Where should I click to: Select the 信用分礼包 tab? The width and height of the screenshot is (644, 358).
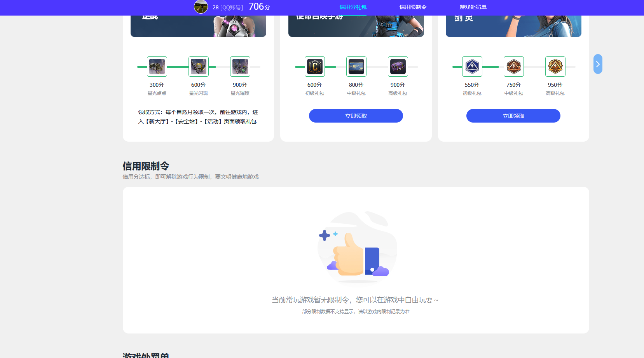pyautogui.click(x=353, y=7)
